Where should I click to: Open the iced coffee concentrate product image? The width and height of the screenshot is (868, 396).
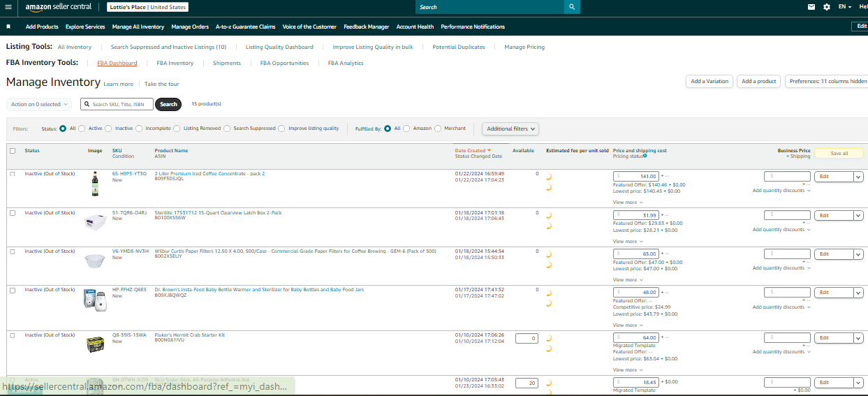pos(95,183)
